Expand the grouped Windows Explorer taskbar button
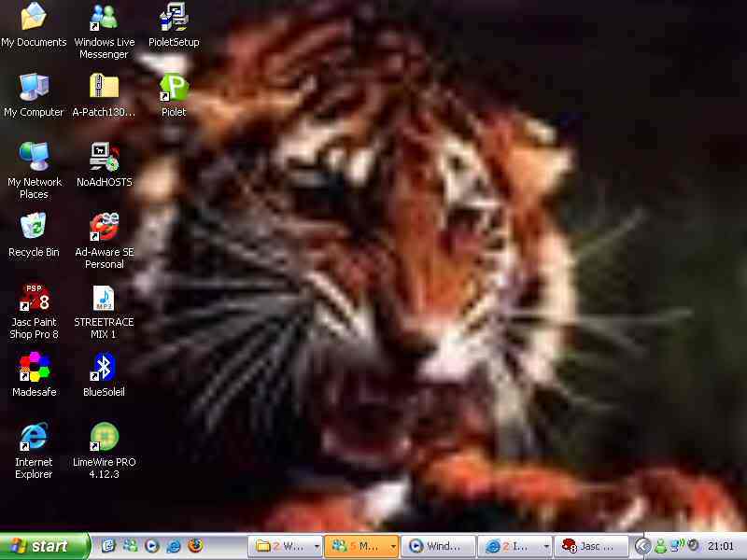Image resolution: width=747 pixels, height=560 pixels. point(285,546)
